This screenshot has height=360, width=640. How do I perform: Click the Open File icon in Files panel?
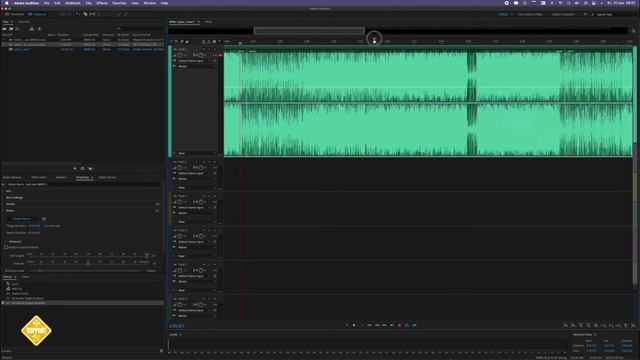pos(4,29)
